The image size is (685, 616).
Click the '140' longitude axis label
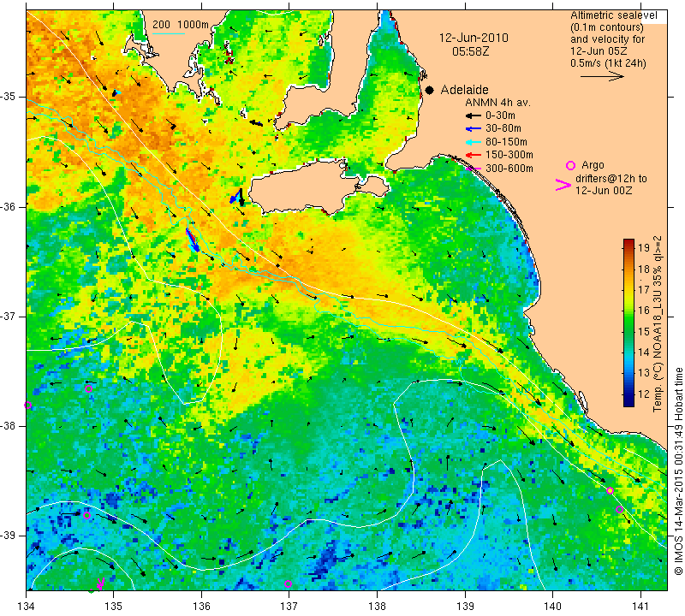click(552, 607)
